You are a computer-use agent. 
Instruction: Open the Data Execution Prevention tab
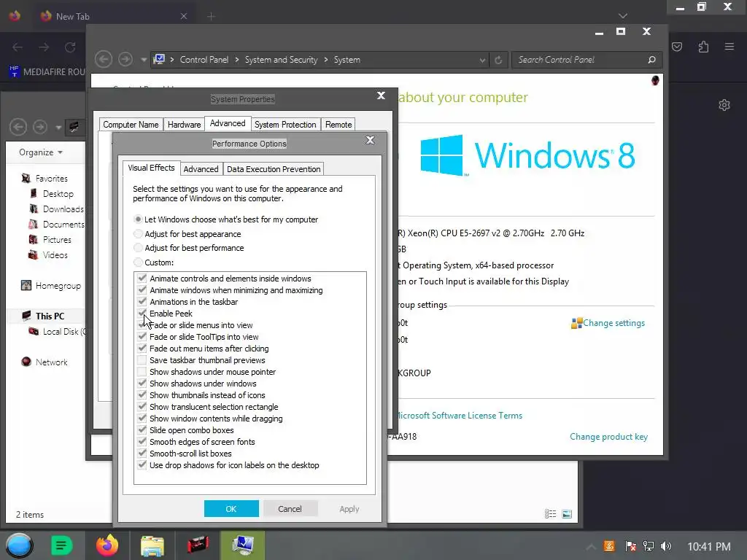274,169
